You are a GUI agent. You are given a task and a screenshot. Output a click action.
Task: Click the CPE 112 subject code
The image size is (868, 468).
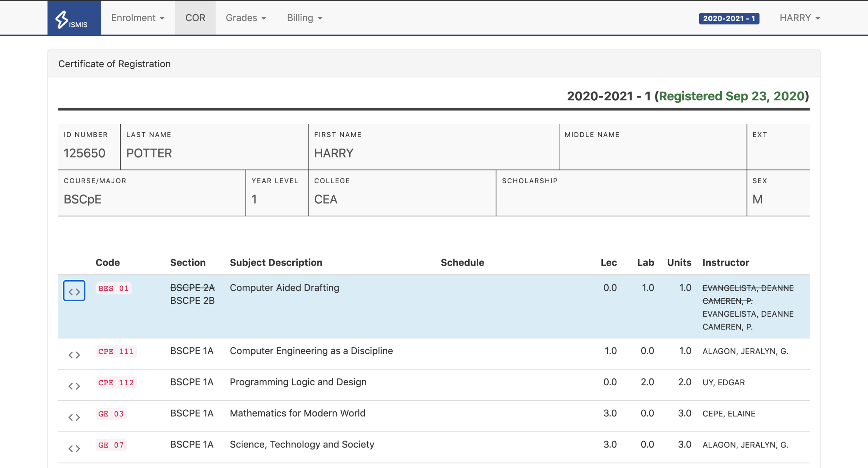pos(116,383)
